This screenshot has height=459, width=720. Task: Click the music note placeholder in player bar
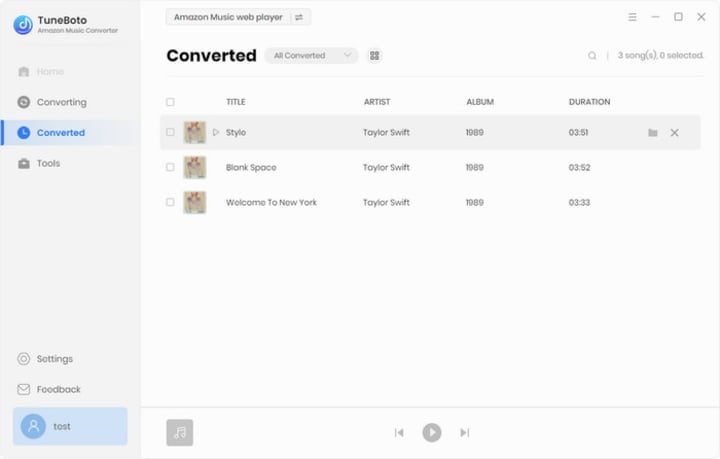(x=180, y=432)
